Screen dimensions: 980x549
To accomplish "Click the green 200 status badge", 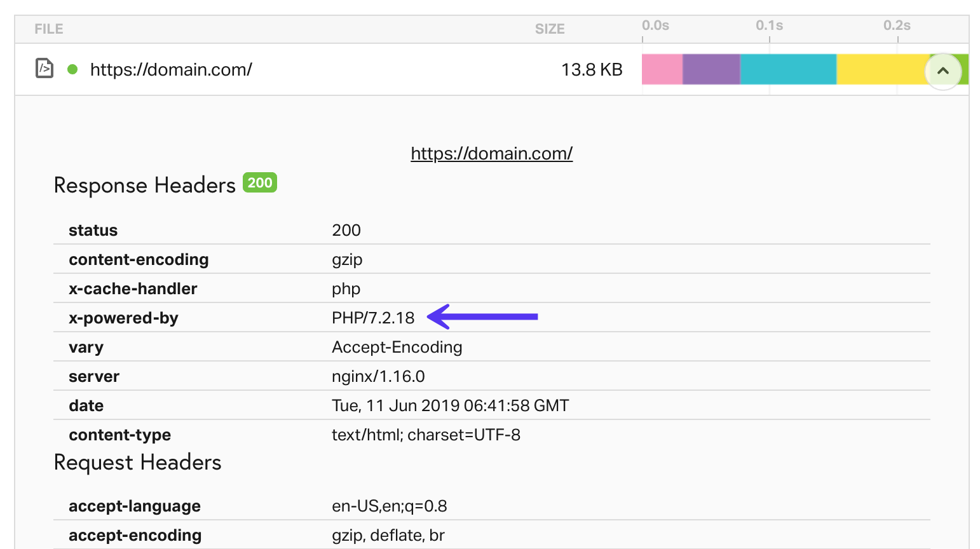I will 259,183.
